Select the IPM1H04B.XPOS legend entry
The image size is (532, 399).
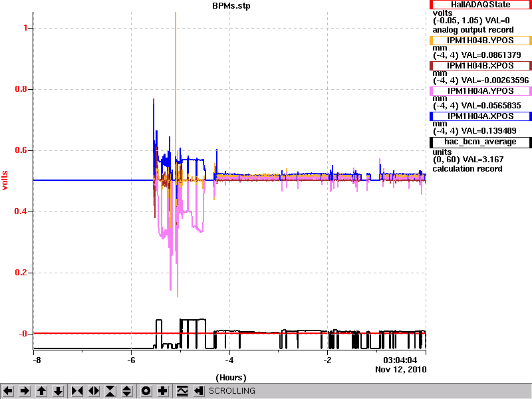480,65
